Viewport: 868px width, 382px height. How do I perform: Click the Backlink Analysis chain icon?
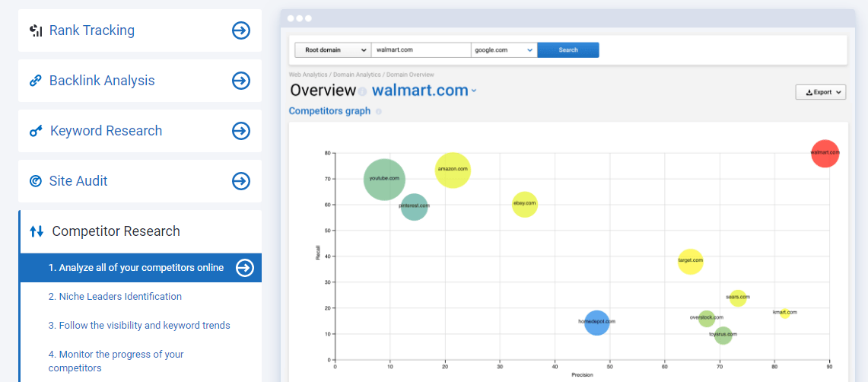[x=36, y=81]
